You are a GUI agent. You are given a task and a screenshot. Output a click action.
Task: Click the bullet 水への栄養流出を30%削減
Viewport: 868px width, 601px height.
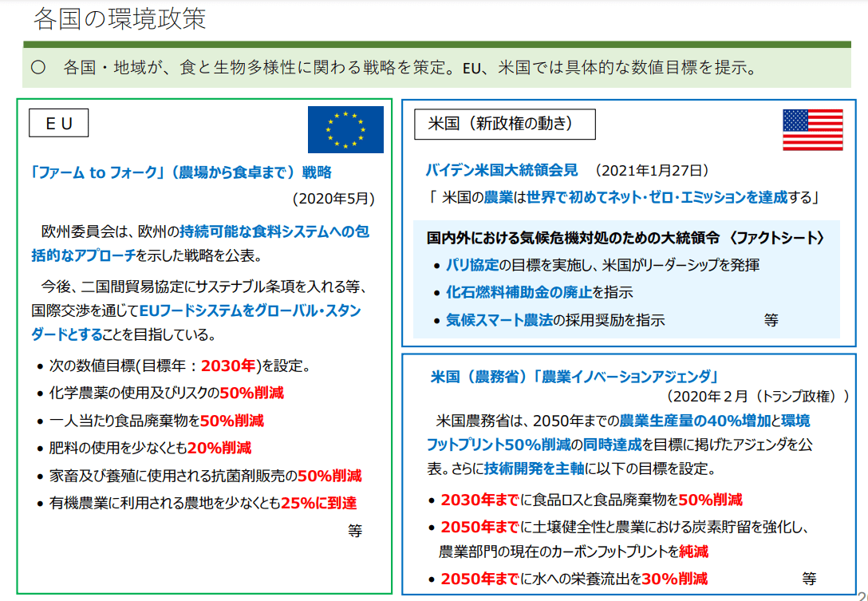[568, 579]
